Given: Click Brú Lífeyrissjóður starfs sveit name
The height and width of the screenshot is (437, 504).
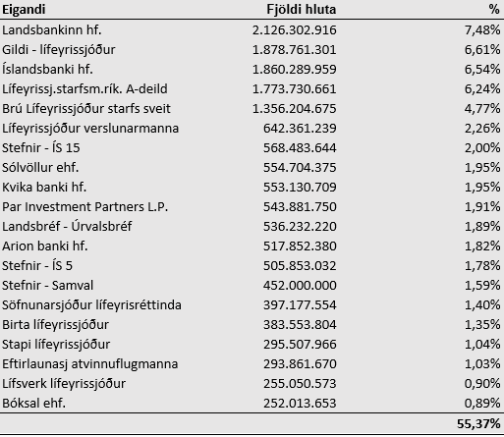Looking at the screenshot, I should point(86,109).
